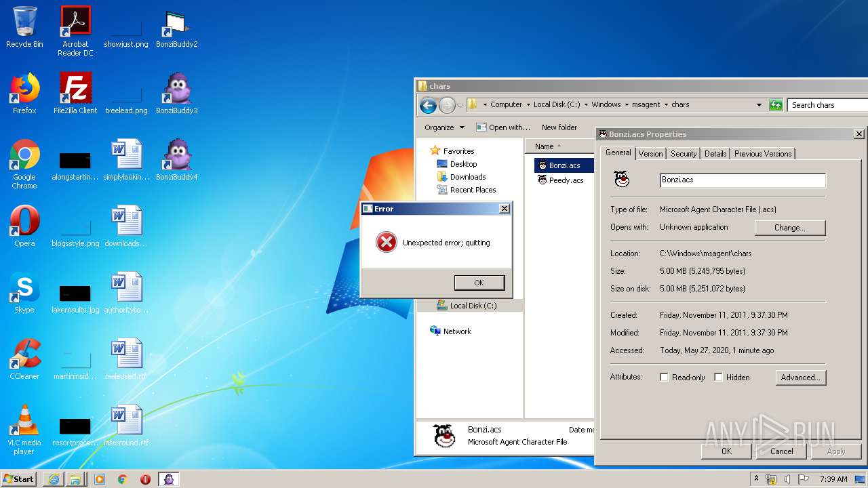The width and height of the screenshot is (868, 488).
Task: Switch to the Details tab
Action: click(715, 154)
